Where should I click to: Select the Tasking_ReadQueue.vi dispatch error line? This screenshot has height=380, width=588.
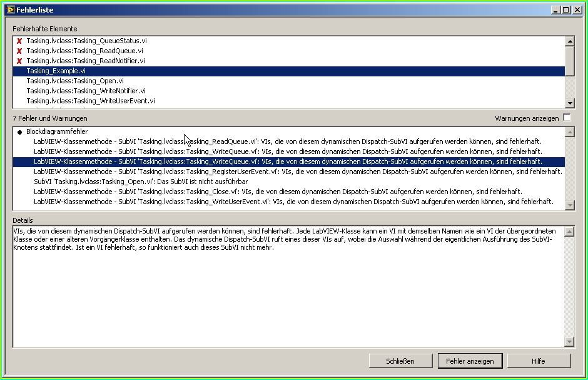(x=288, y=142)
